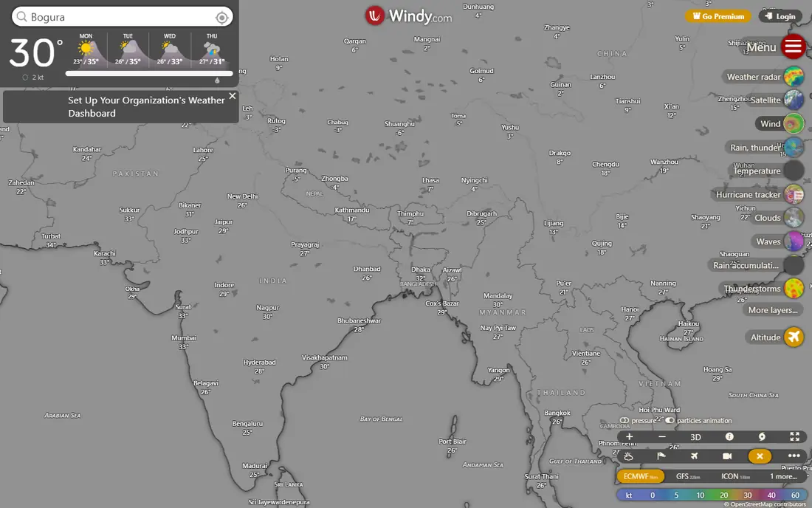812x508 pixels.
Task: Open the red hamburger Menu button
Action: (x=793, y=47)
